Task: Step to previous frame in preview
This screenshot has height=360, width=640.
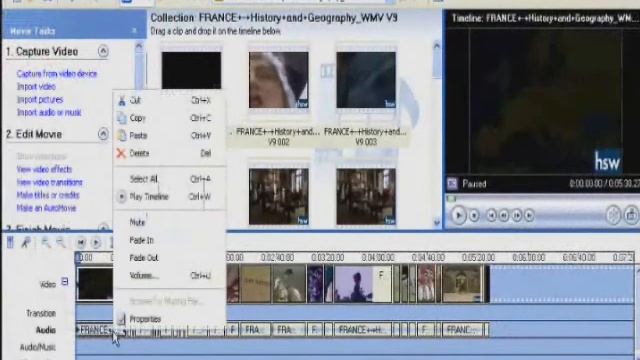Action: pyautogui.click(x=504, y=215)
